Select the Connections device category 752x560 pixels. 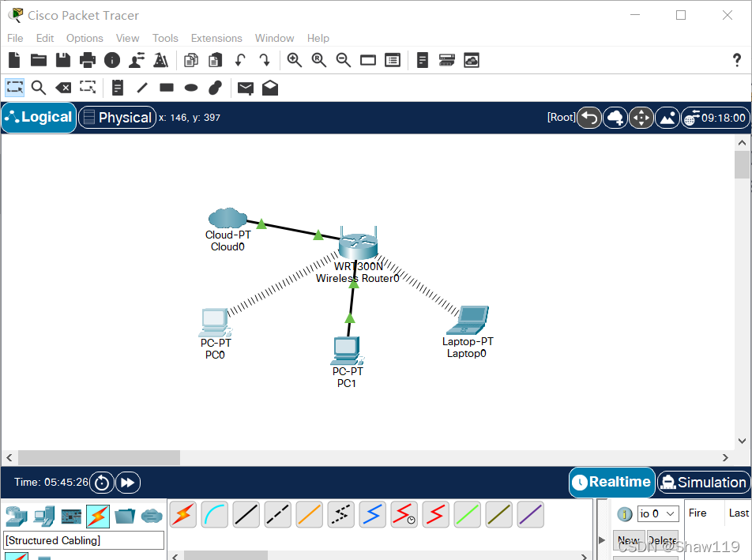98,517
